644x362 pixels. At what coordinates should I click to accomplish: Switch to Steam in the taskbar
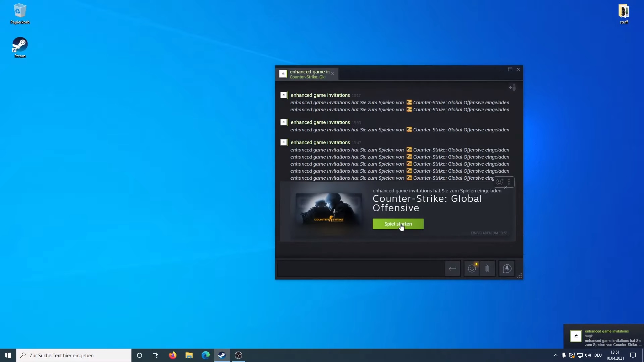(222, 355)
